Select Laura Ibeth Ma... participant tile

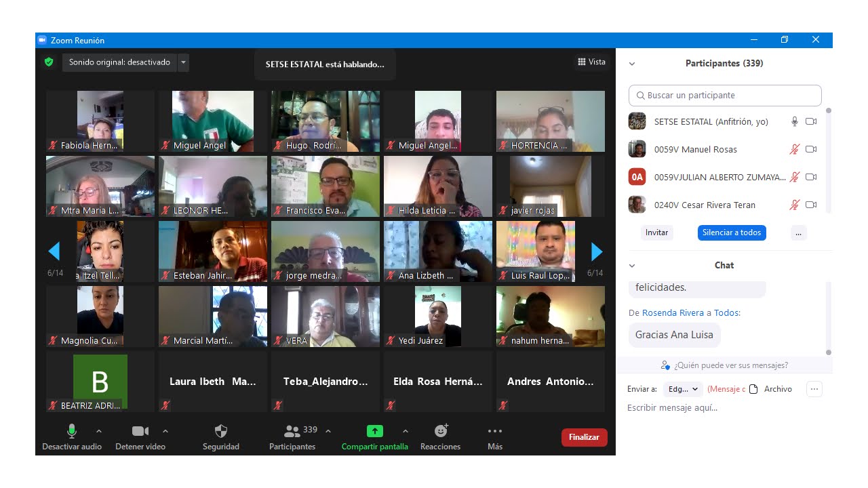[213, 382]
